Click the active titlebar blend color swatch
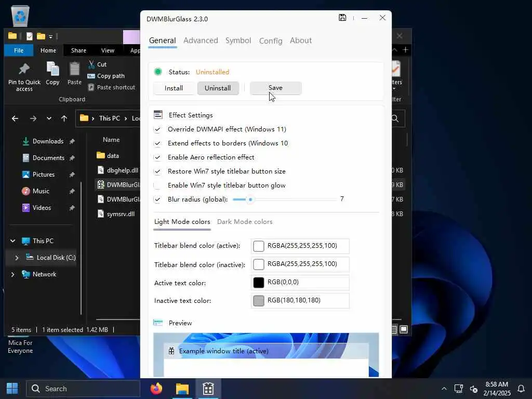The height and width of the screenshot is (399, 532). pos(259,246)
